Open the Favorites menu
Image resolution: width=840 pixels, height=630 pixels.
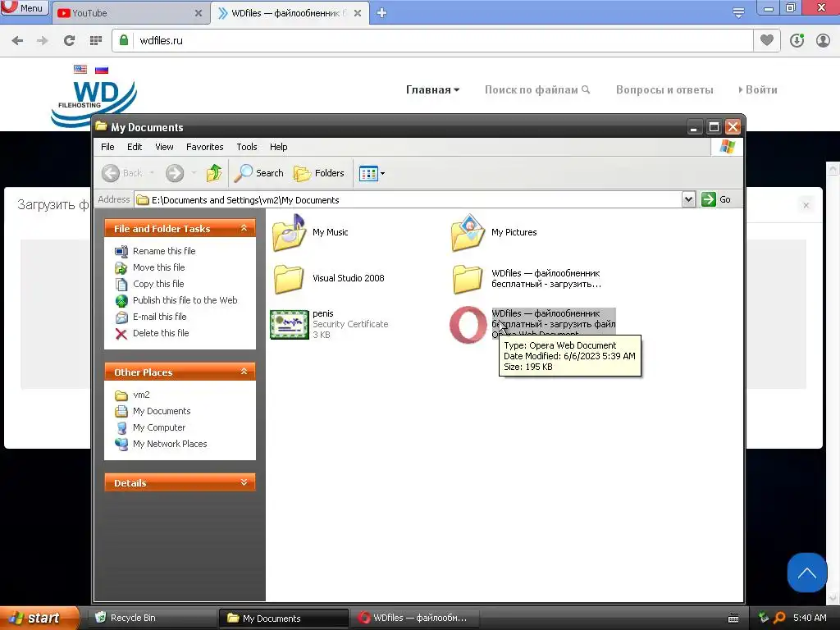[204, 147]
